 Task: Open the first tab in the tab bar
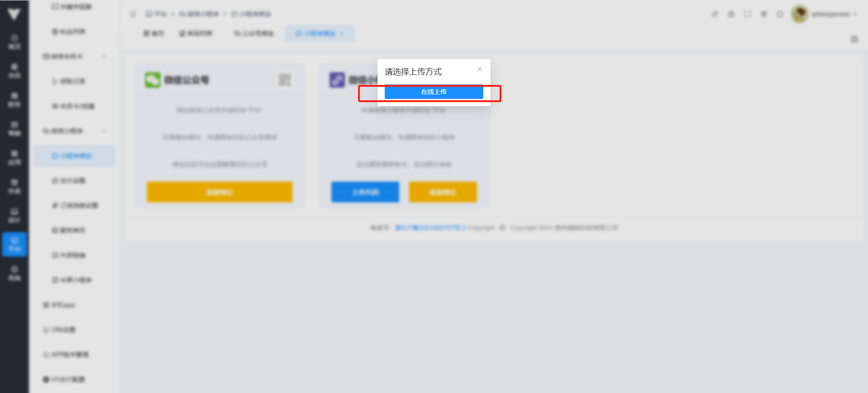[x=154, y=33]
